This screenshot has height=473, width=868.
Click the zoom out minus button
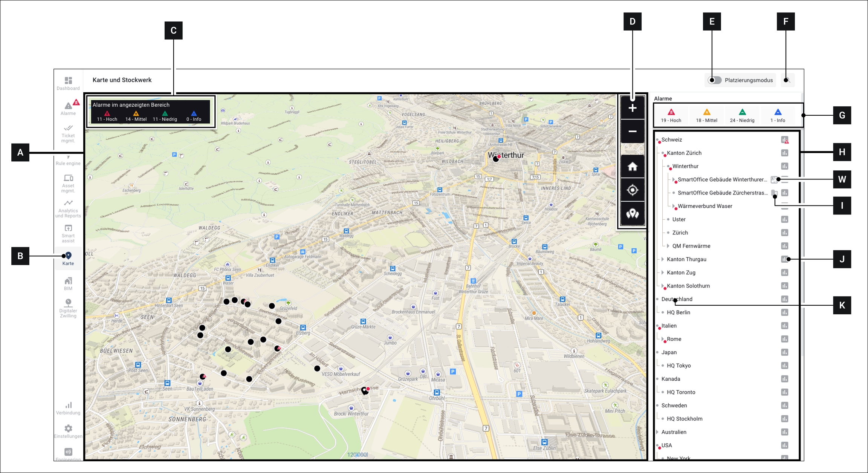pos(632,132)
